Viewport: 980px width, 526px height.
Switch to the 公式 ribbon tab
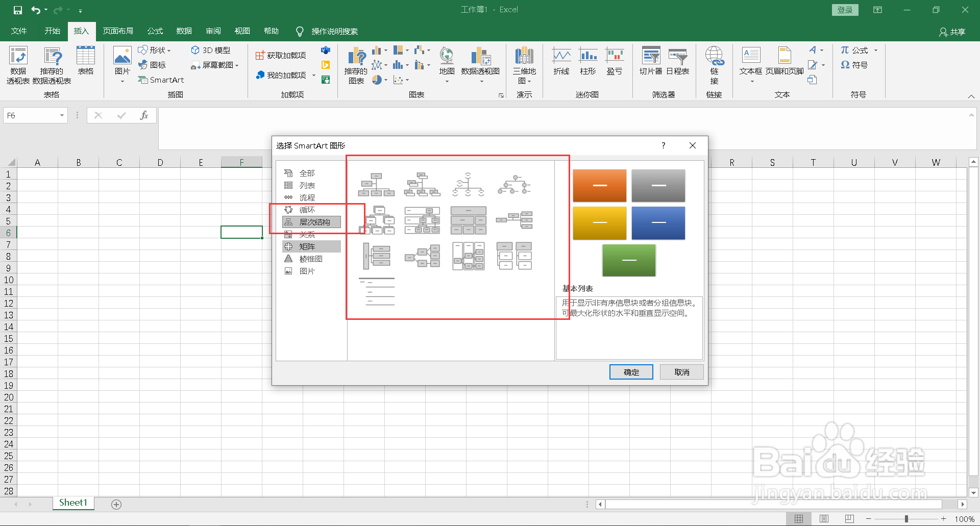(x=155, y=31)
